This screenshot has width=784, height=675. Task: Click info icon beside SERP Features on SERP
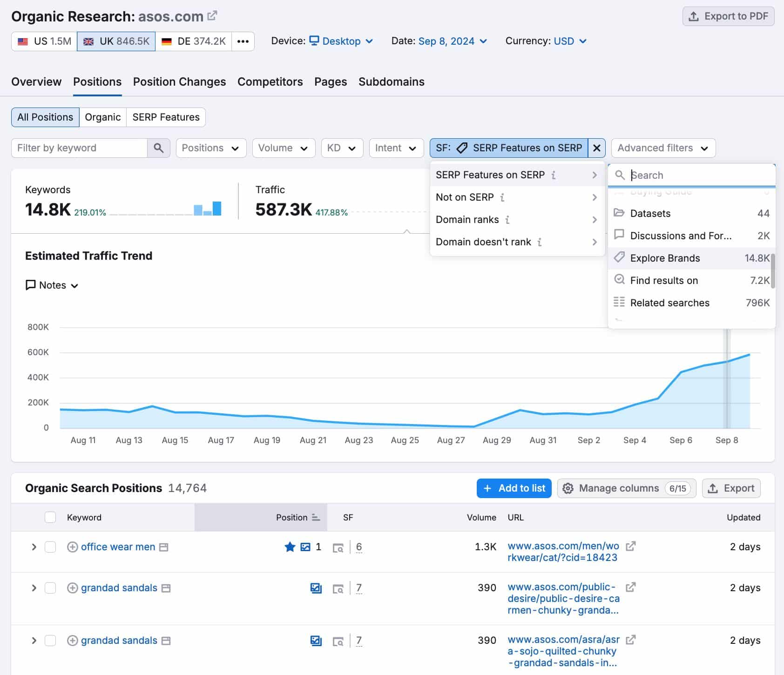[554, 175]
